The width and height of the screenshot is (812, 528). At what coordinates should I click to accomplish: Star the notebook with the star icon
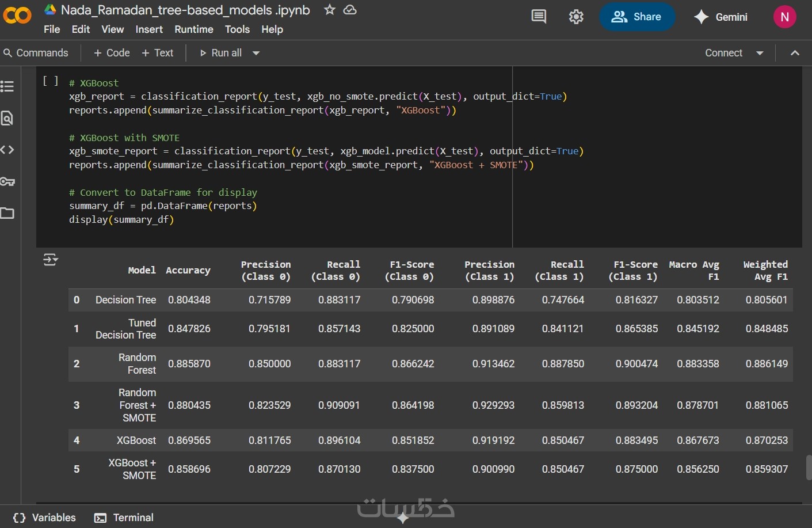tap(329, 10)
